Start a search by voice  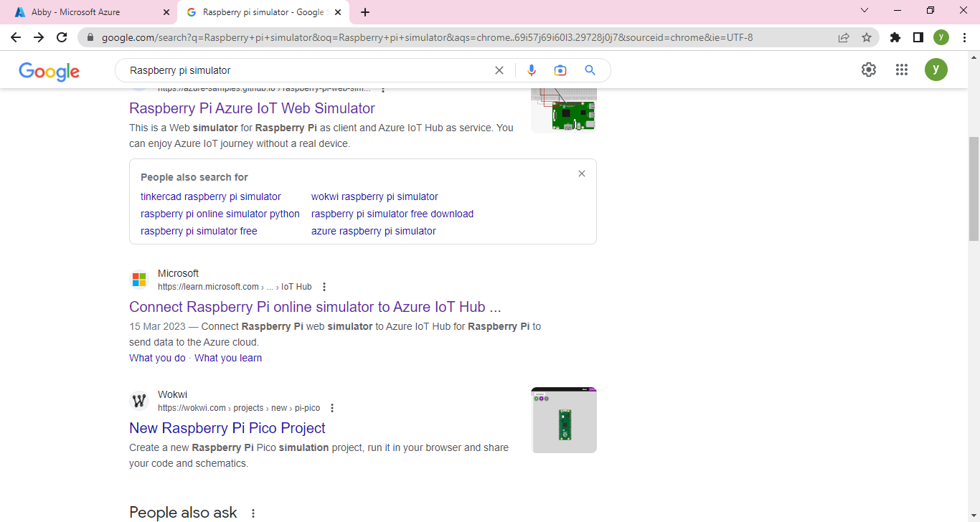coord(532,70)
